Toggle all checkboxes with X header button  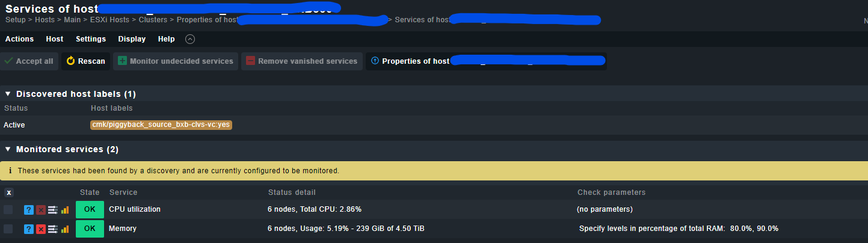pos(9,192)
